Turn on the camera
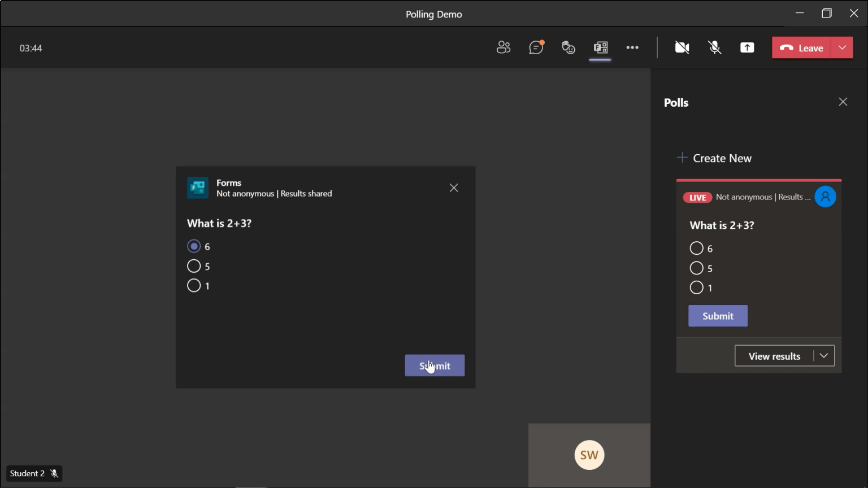 click(682, 47)
